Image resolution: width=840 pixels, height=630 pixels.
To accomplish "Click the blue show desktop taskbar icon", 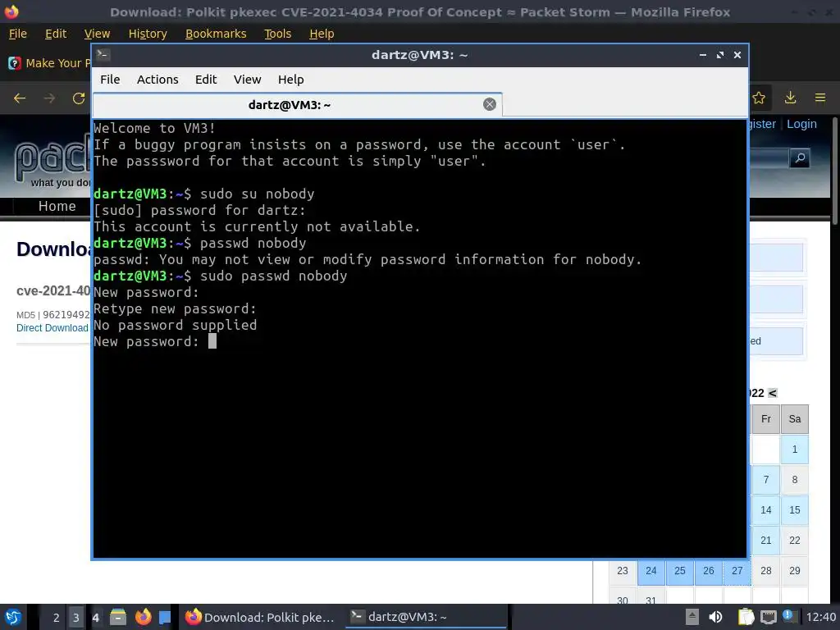I will [x=165, y=617].
